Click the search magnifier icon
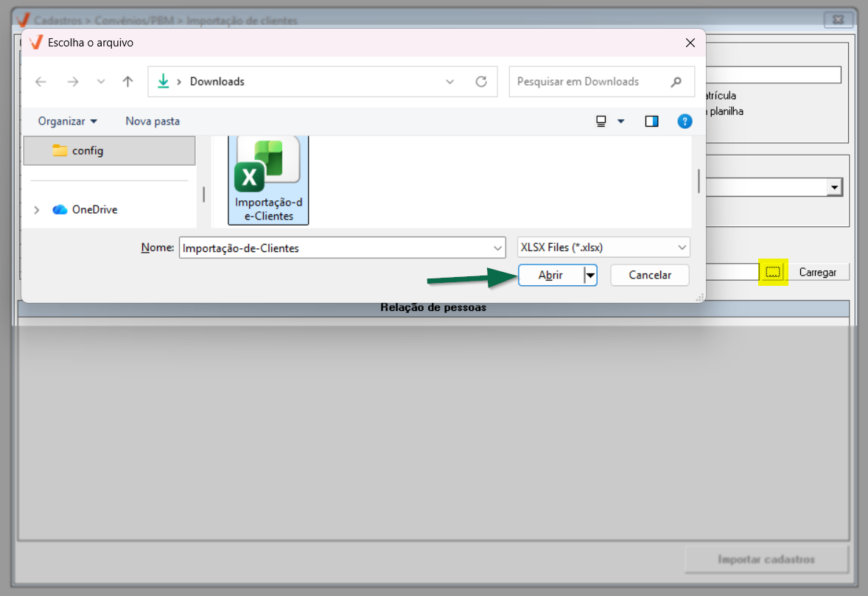Screen dimensions: 868x596 (676, 82)
